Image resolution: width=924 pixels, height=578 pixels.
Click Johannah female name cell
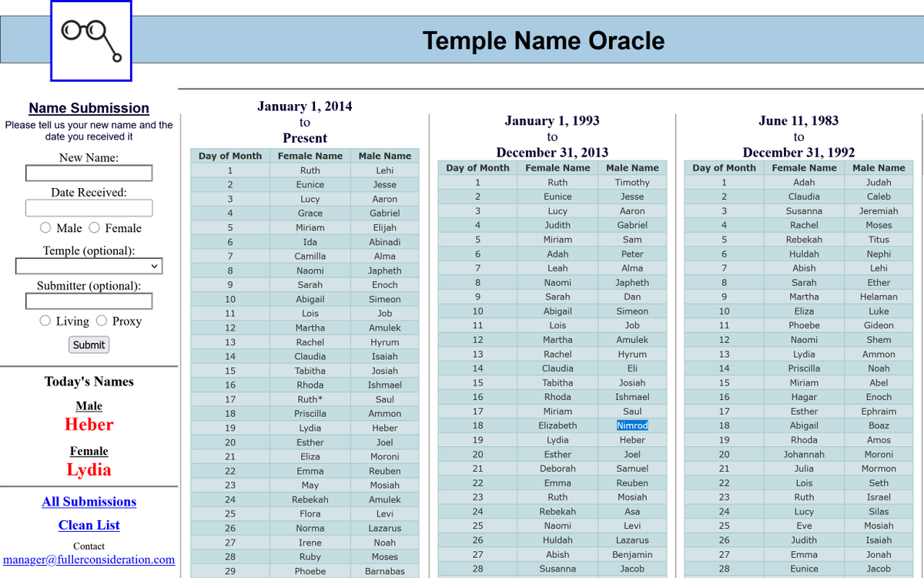pos(804,455)
